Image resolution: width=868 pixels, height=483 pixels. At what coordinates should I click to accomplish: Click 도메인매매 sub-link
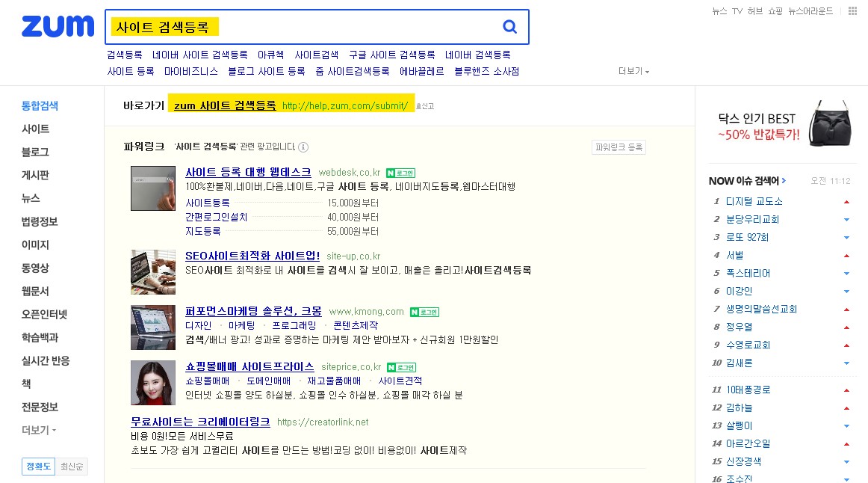coord(268,381)
